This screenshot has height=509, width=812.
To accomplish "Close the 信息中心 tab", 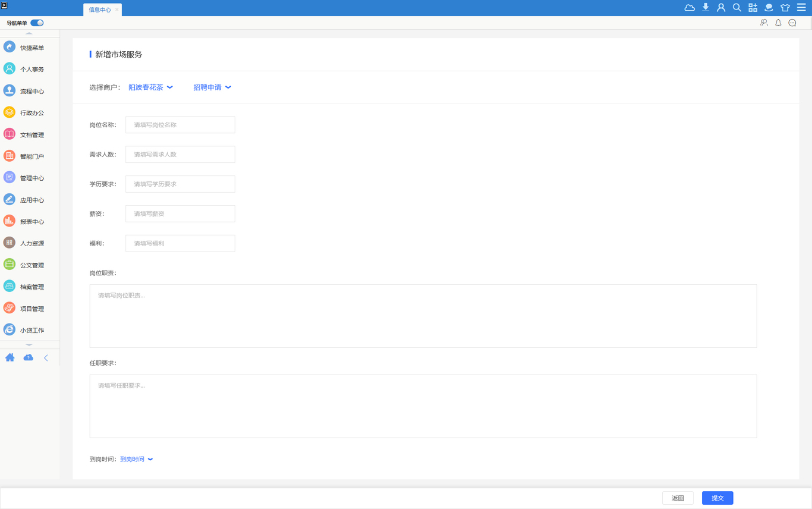I will pos(117,10).
